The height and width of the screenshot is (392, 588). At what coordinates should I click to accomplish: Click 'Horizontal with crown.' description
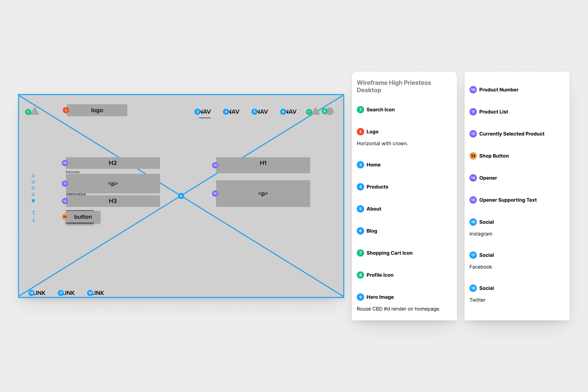(382, 143)
